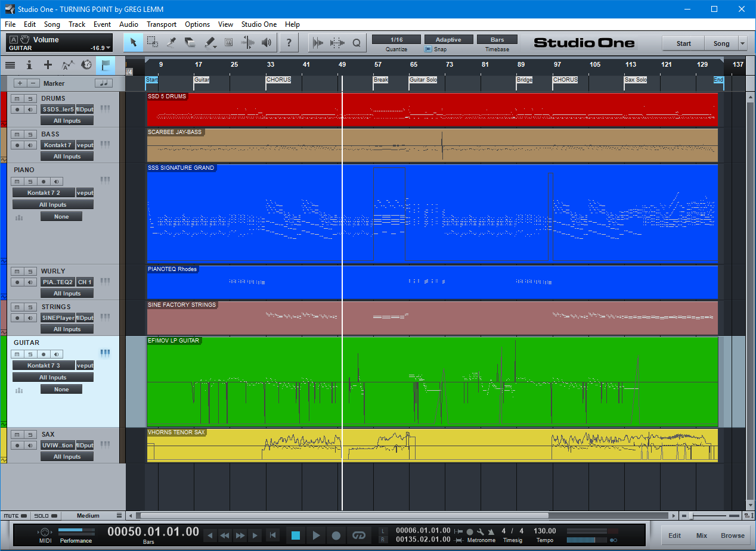This screenshot has width=756, height=551.
Task: Open the Tempo track clock icon
Action: pos(86,64)
